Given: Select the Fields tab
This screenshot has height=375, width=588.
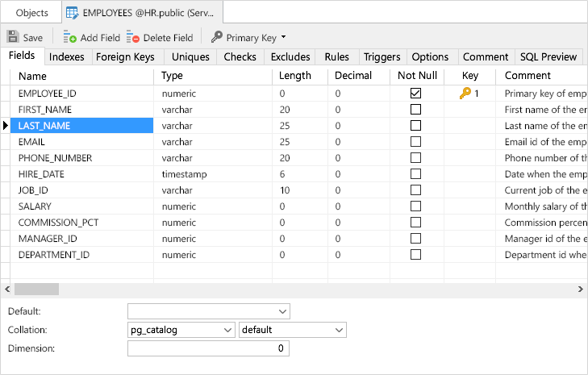Looking at the screenshot, I should tap(22, 56).
